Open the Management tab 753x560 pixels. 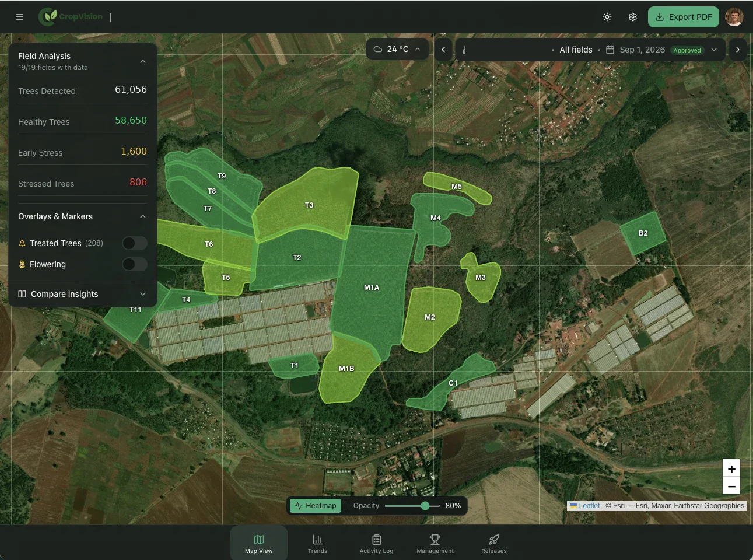435,543
